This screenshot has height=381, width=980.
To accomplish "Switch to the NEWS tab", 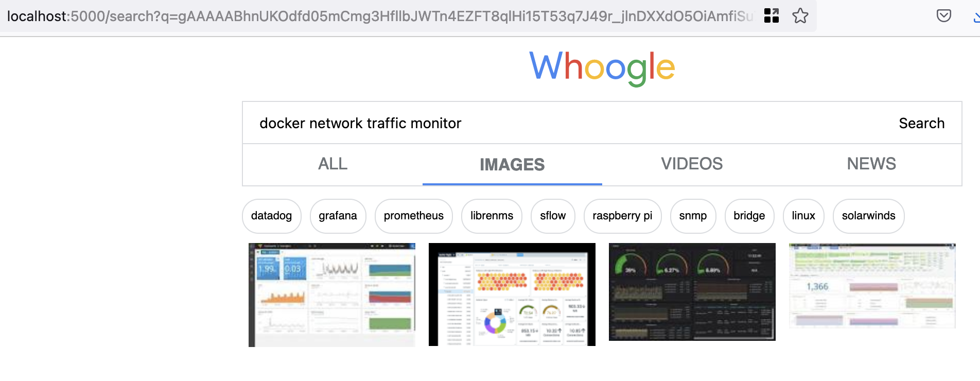I will 871,164.
